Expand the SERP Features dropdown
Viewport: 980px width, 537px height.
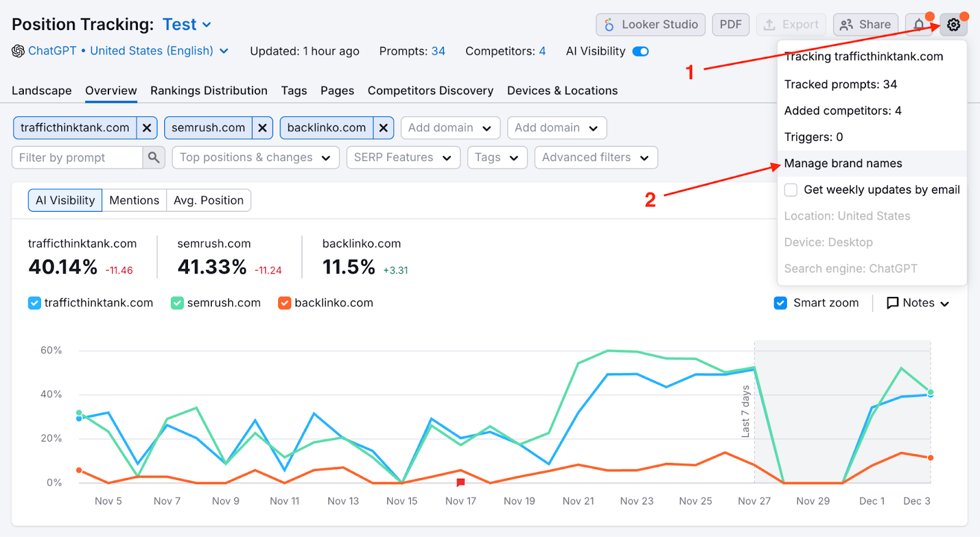pos(402,157)
